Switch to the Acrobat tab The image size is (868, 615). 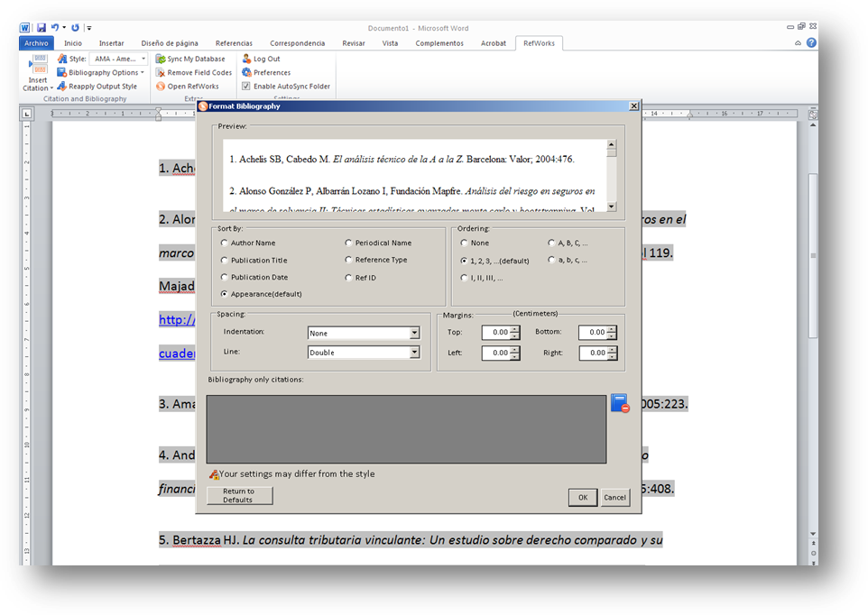[494, 43]
